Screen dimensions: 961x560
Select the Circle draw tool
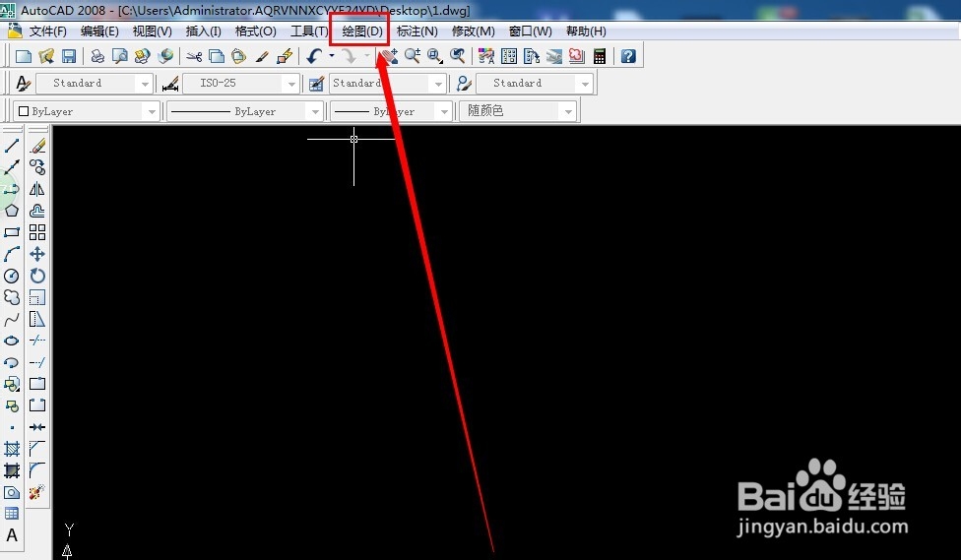click(x=12, y=276)
